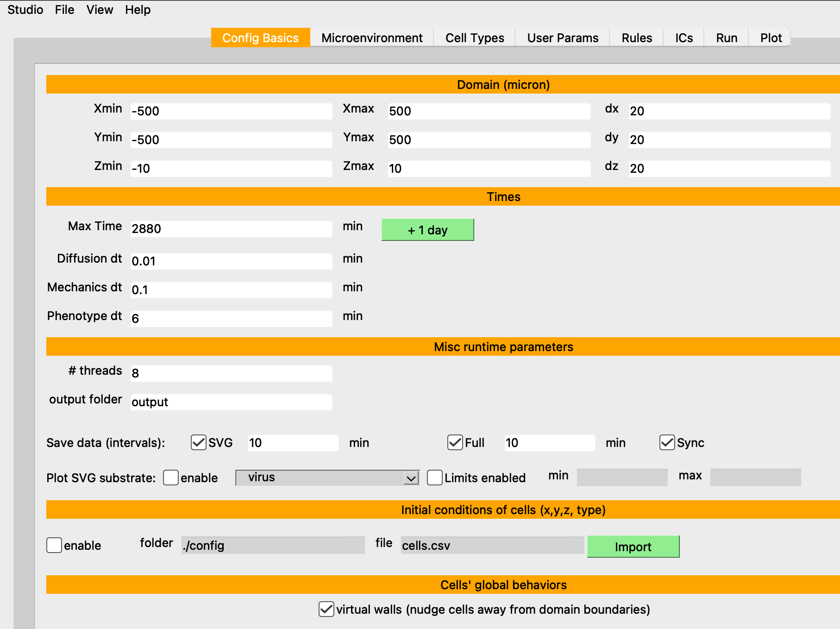Click the Diffusion dt field

point(231,261)
